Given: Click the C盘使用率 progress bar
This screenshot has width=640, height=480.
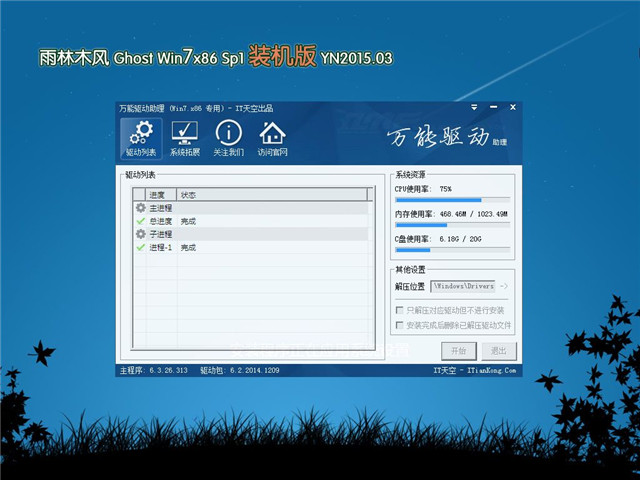Looking at the screenshot, I should [452, 250].
